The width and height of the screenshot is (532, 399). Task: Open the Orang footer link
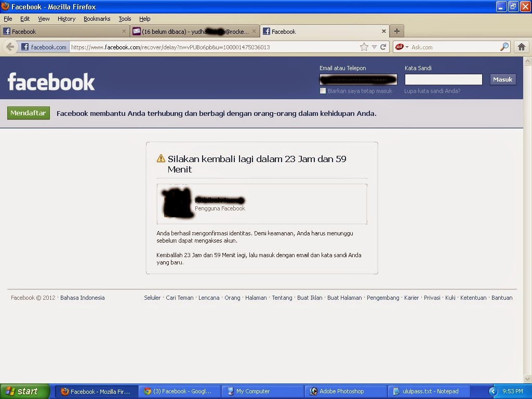point(232,298)
